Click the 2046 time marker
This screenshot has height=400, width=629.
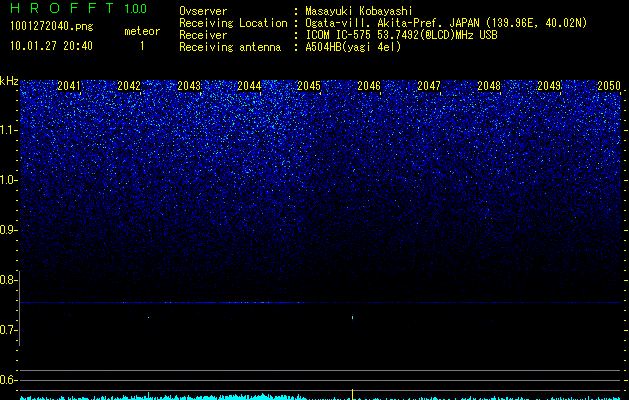pyautogui.click(x=369, y=85)
